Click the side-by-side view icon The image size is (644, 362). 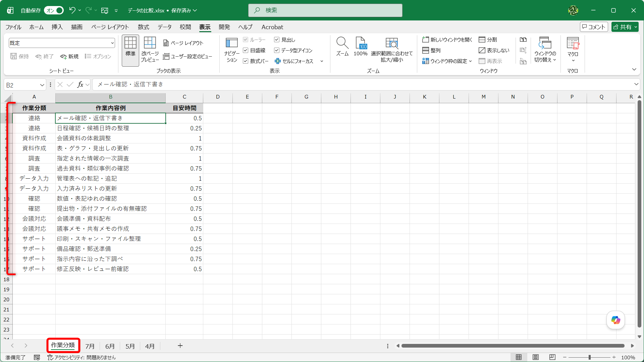coord(523,40)
